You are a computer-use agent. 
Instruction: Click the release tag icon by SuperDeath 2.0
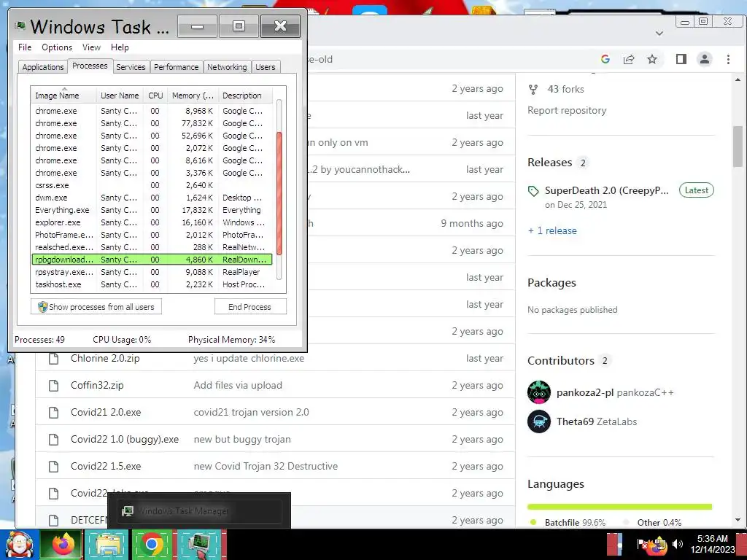click(533, 192)
